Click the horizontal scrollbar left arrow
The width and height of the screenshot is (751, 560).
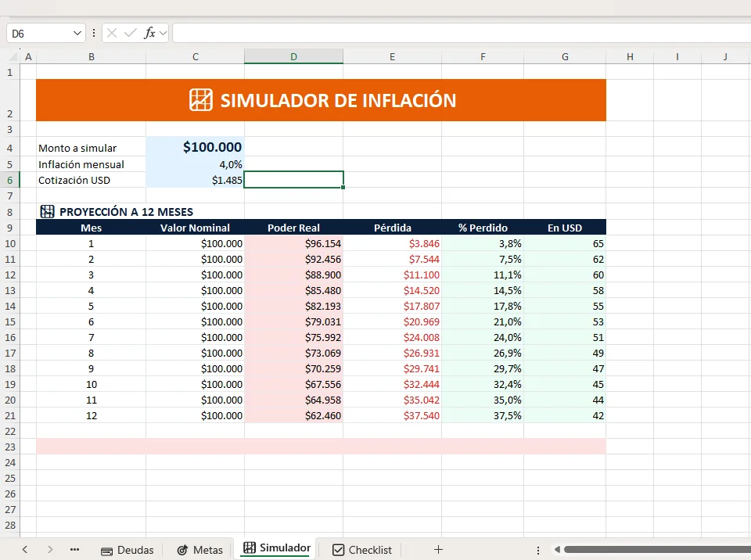557,550
